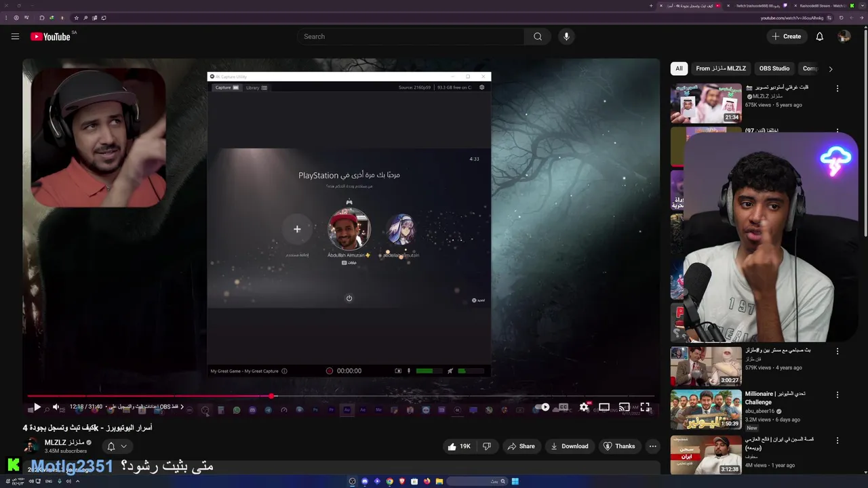Open more actions three-dot menu under video
Viewport: 868px width, 488px height.
pyautogui.click(x=652, y=446)
